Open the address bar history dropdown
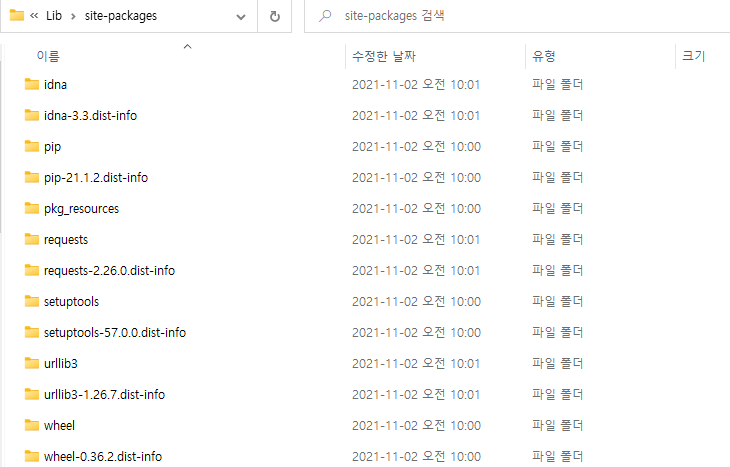This screenshot has width=730, height=467. (x=241, y=17)
